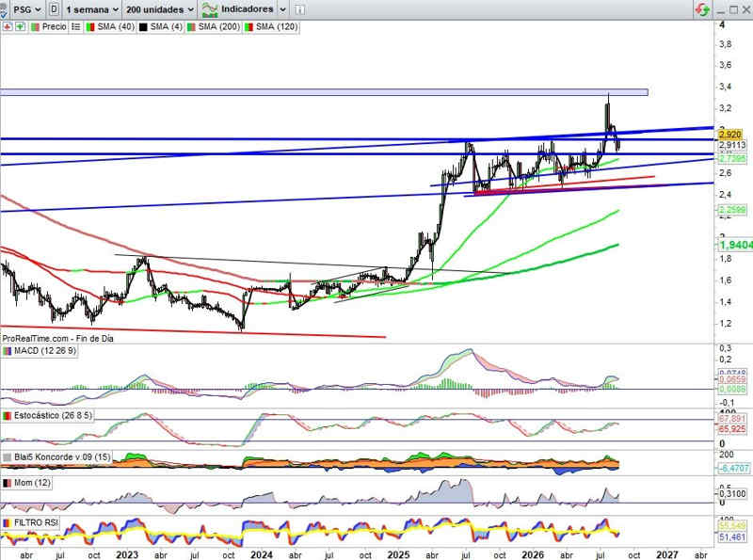
Task: Open the 1 semana timeframe dropdown
Action: 92,9
